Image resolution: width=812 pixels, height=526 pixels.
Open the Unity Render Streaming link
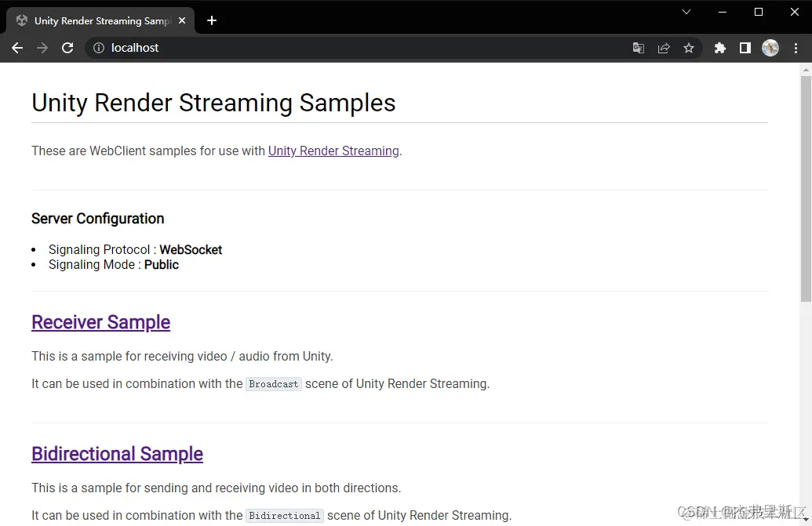[333, 151]
